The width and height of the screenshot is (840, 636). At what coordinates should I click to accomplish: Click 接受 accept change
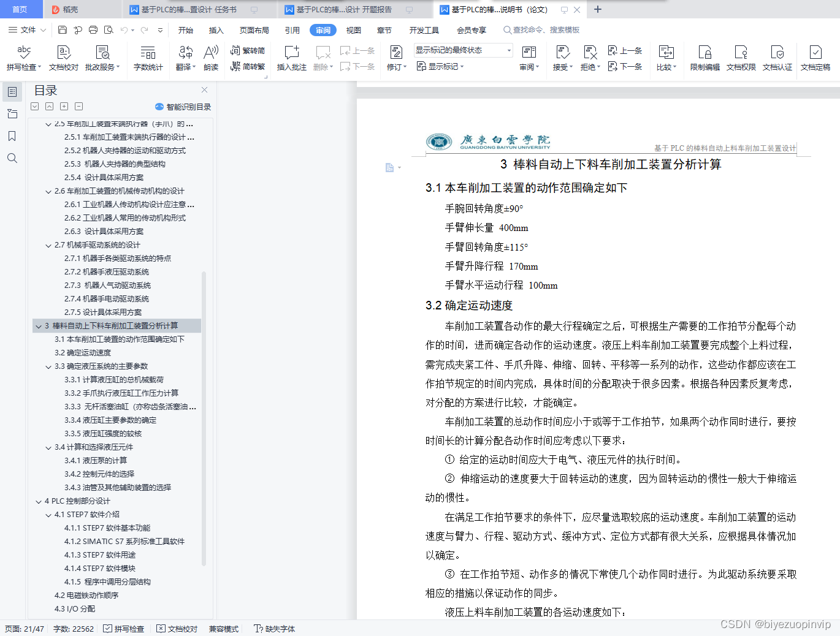563,58
